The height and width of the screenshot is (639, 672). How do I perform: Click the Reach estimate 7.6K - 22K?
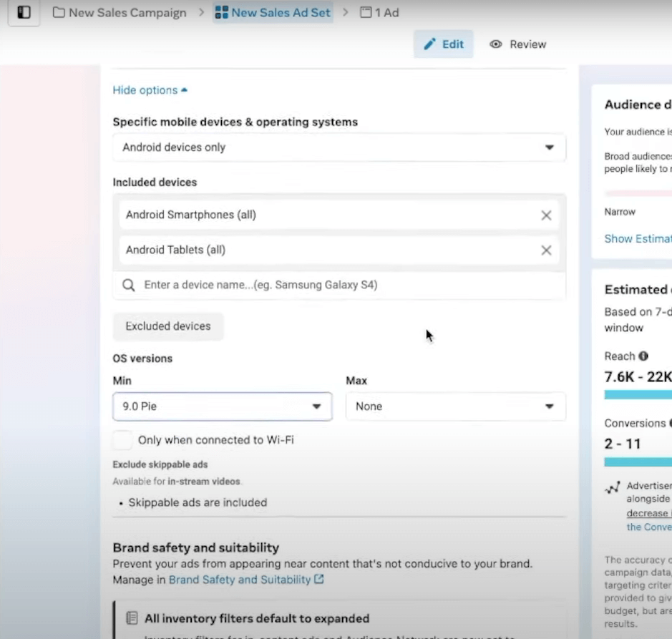(638, 376)
